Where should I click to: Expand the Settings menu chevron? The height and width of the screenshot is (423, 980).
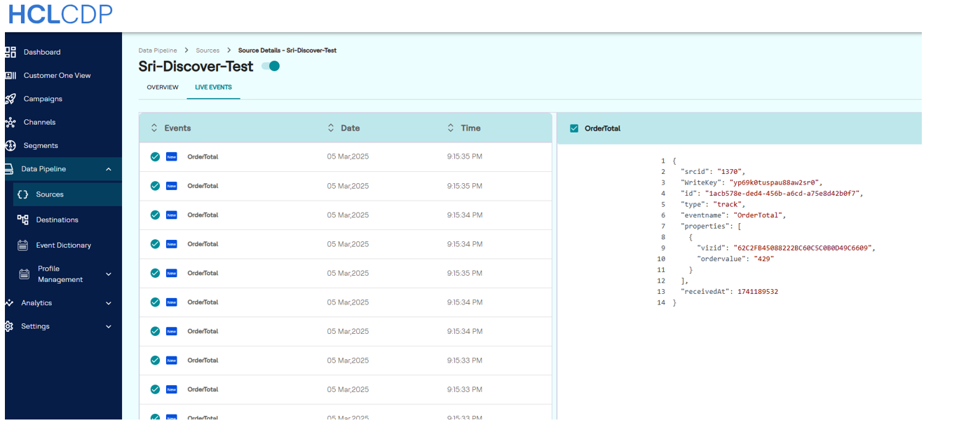point(108,327)
